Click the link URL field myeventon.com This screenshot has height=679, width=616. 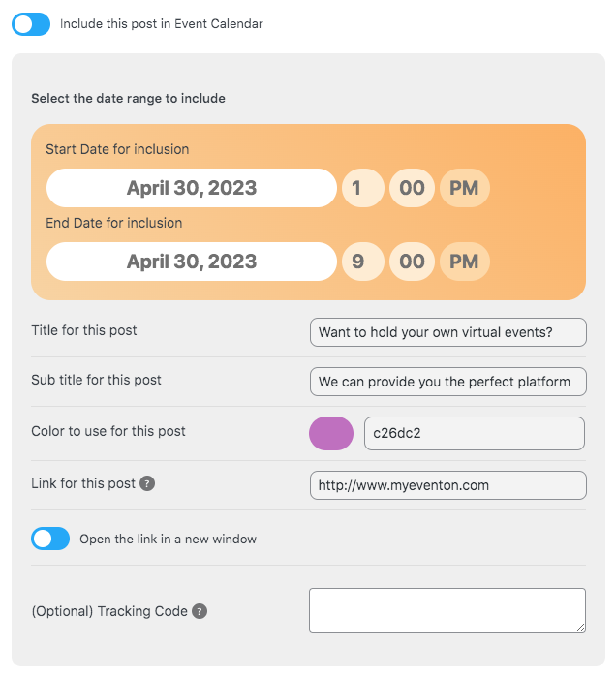(448, 485)
